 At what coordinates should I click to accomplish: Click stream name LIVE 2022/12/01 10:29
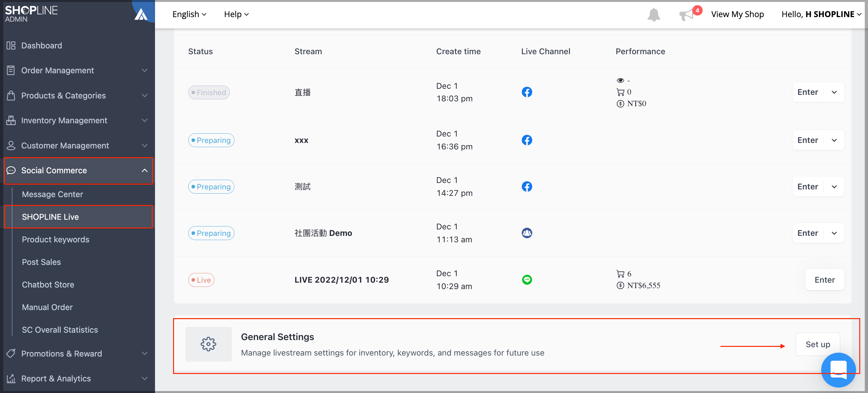point(342,280)
